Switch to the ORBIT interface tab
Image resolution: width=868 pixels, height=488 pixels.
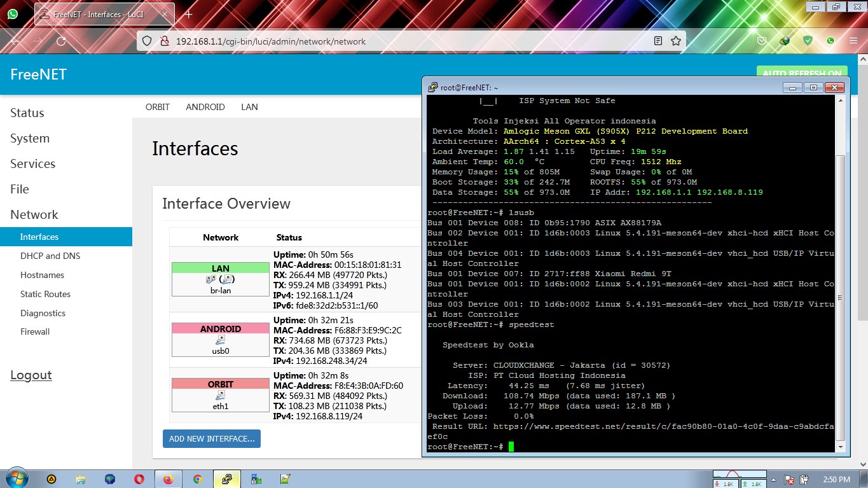point(158,107)
